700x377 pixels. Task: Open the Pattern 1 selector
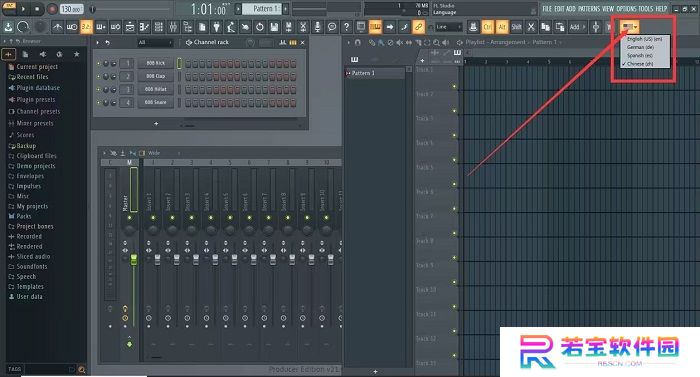[x=262, y=8]
